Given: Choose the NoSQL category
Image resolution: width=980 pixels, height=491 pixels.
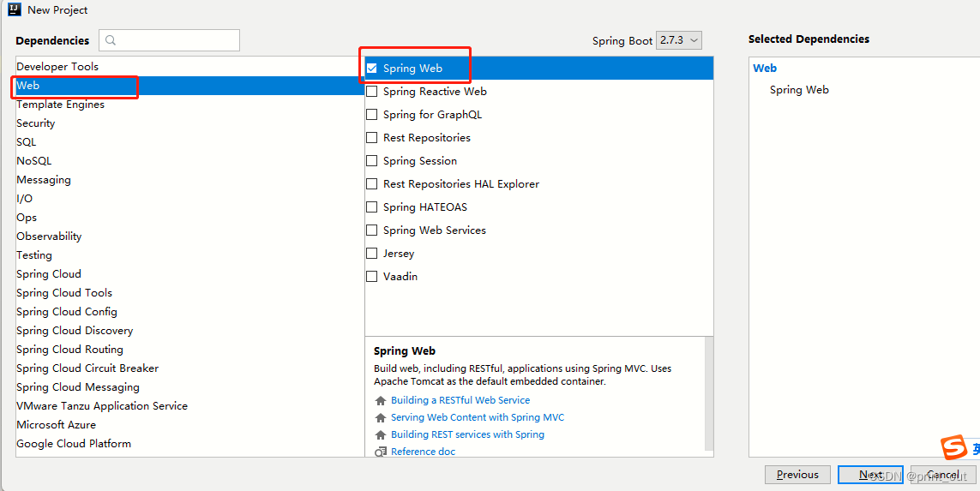Looking at the screenshot, I should point(190,160).
